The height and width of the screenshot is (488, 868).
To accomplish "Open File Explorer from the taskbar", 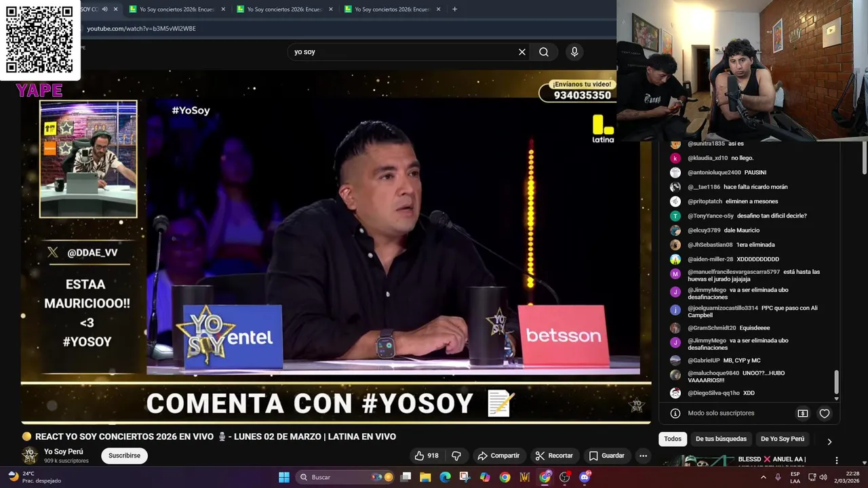I will (x=425, y=477).
